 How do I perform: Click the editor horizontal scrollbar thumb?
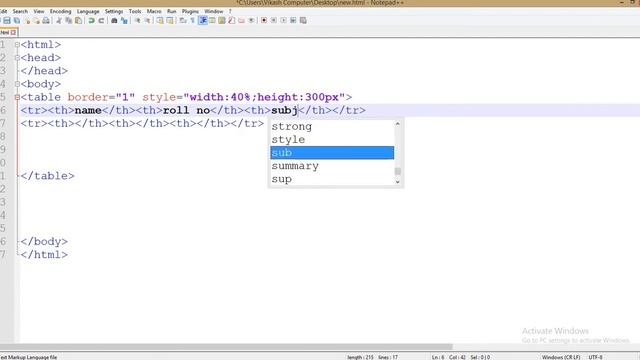point(227,347)
